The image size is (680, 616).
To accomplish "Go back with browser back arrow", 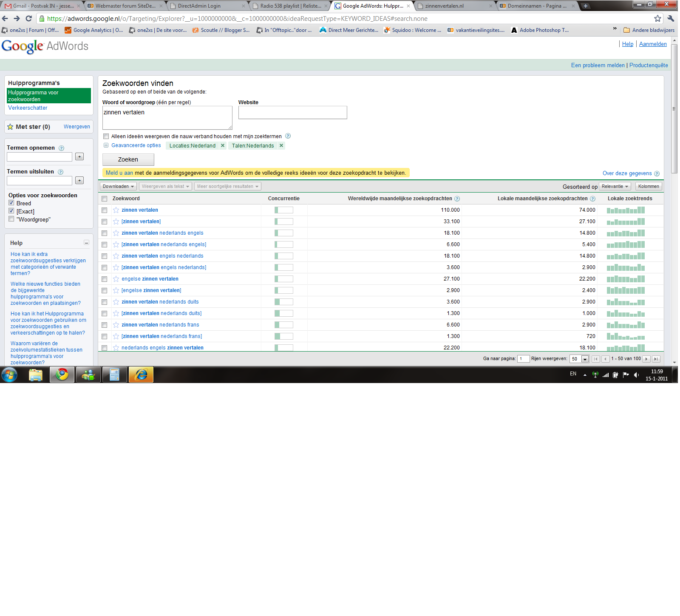I will pyautogui.click(x=5, y=18).
